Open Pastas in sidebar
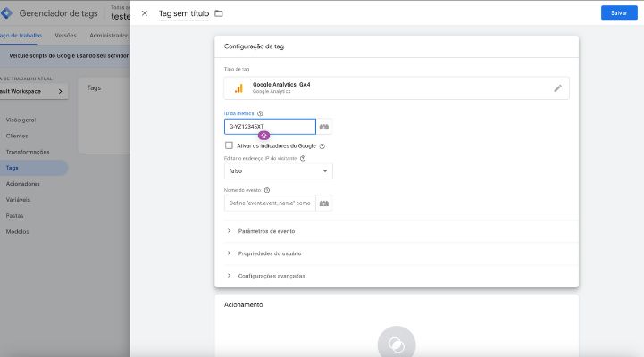The image size is (644, 357). tap(15, 216)
